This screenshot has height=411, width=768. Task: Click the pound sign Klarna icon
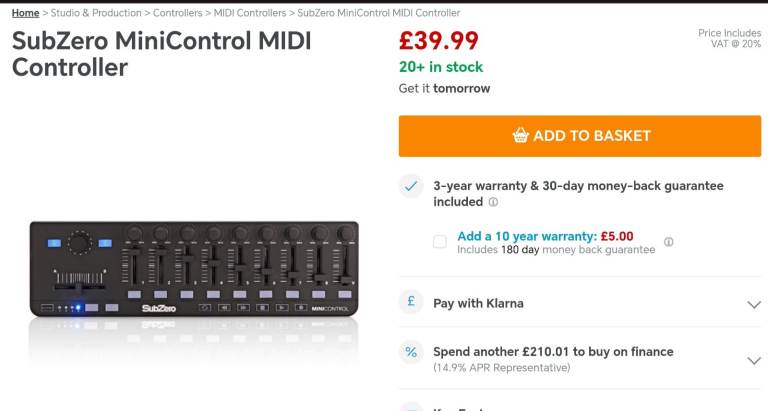411,302
